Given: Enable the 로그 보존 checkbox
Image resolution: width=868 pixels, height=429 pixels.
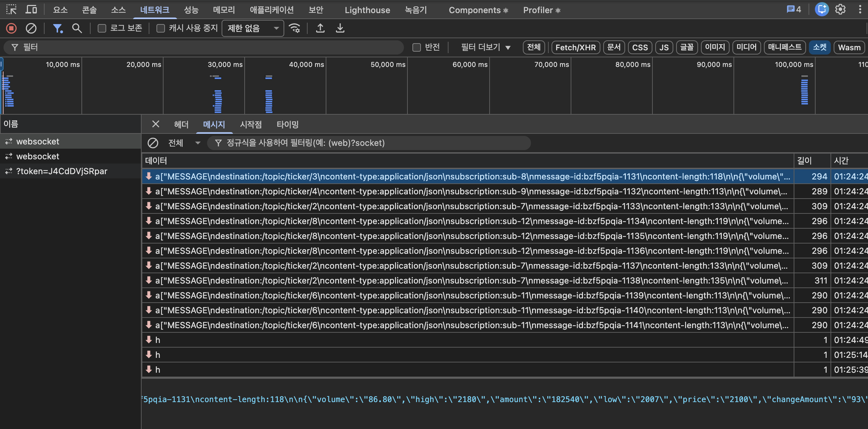Looking at the screenshot, I should [102, 28].
